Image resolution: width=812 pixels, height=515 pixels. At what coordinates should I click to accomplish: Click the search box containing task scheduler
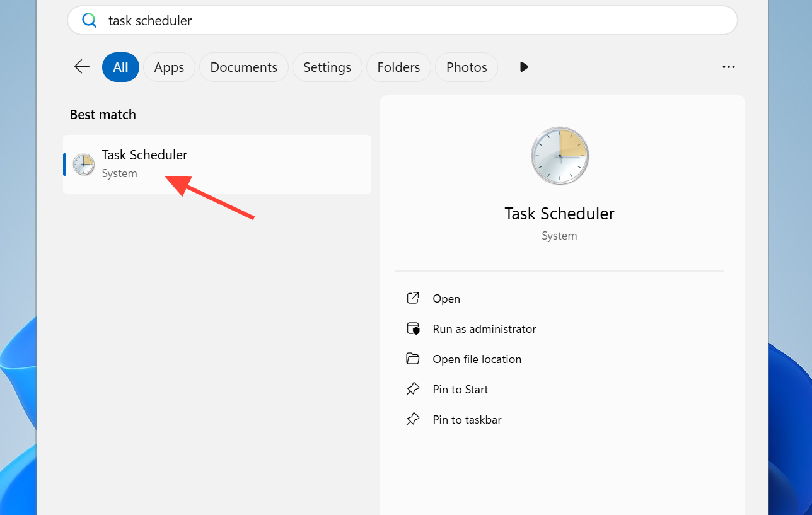click(402, 20)
